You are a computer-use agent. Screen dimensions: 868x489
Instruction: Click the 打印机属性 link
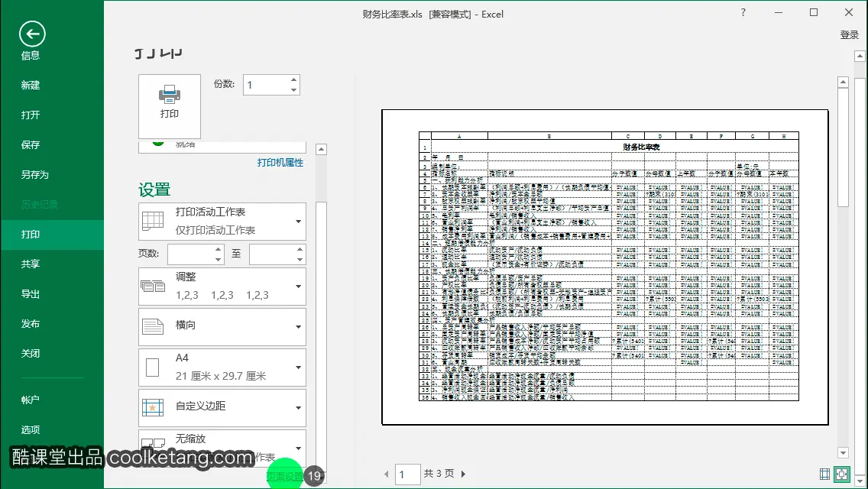(x=280, y=162)
